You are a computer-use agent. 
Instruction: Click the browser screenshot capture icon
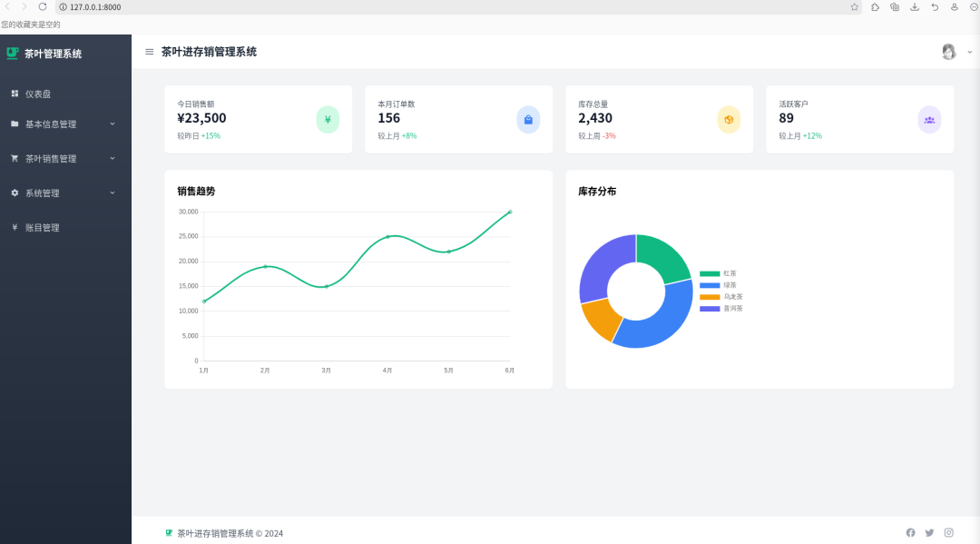[895, 7]
